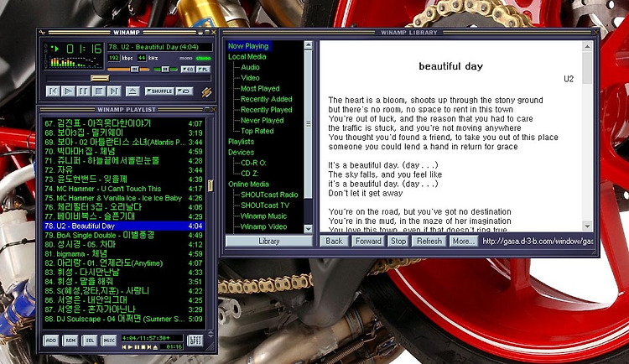
Task: Click the lightning bolt About icon
Action: coord(206,92)
